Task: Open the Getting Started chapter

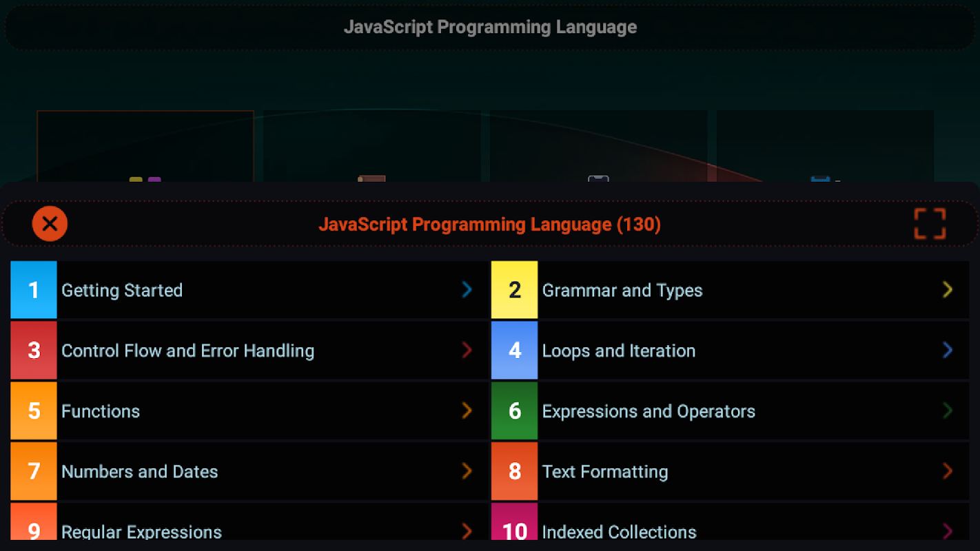Action: [x=122, y=290]
